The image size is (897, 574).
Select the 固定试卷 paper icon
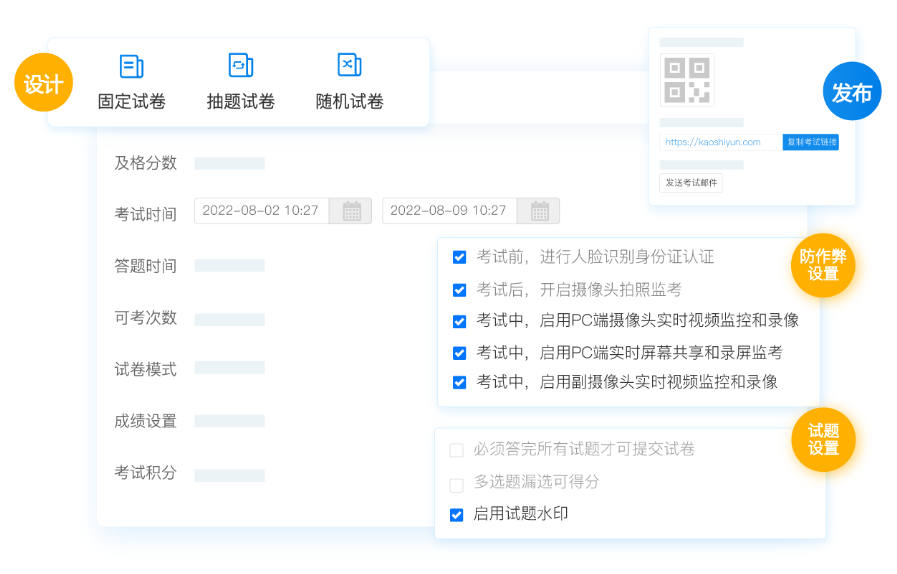click(131, 66)
